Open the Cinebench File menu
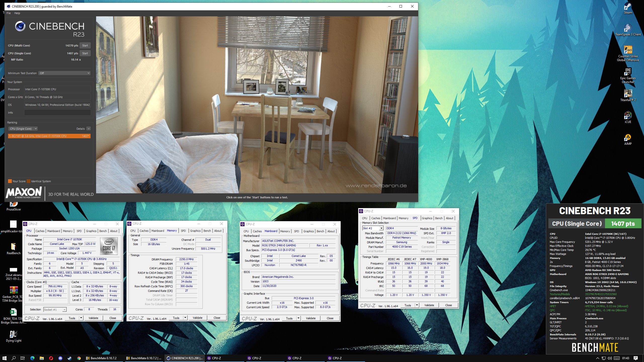 point(9,13)
